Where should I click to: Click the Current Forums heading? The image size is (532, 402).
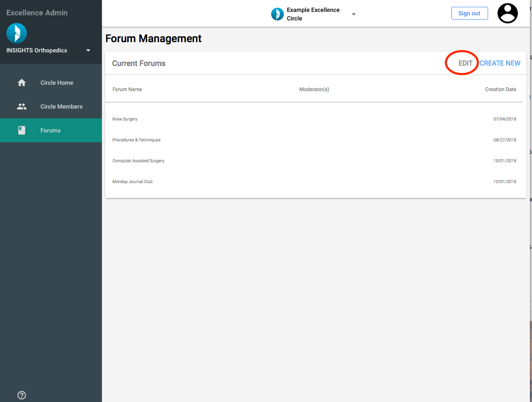(139, 63)
